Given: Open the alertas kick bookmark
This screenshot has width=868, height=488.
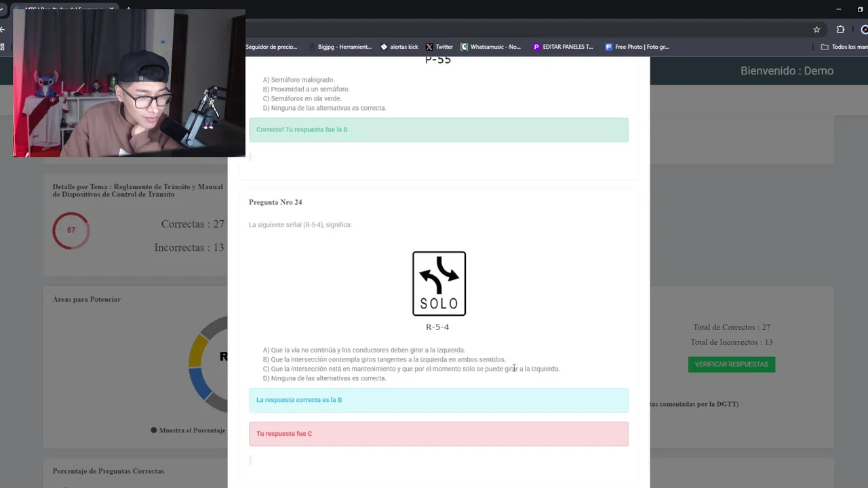Looking at the screenshot, I should [399, 47].
